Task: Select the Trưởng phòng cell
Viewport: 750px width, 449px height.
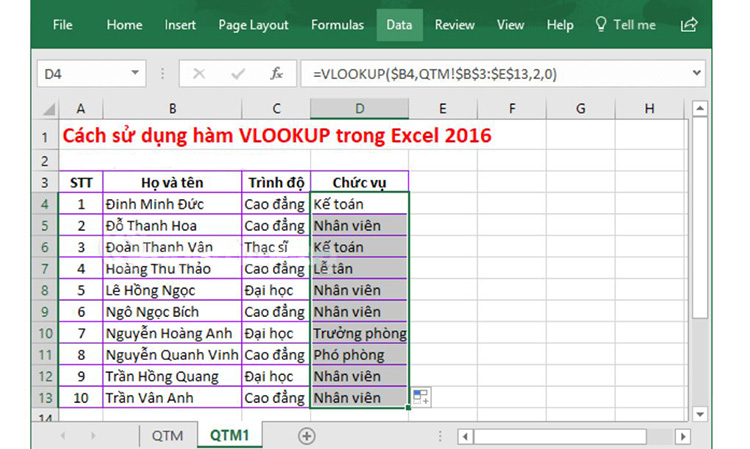Action: (360, 333)
